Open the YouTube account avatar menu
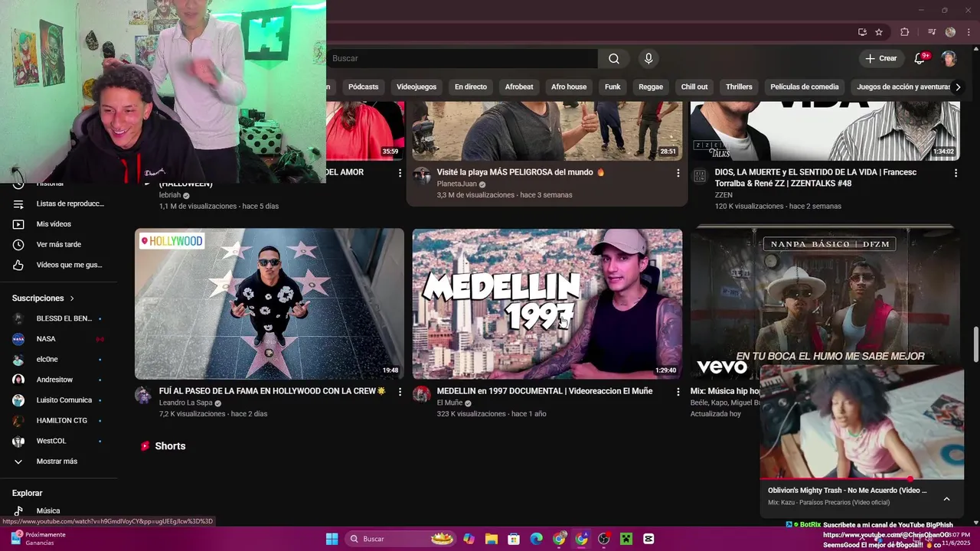The height and width of the screenshot is (551, 980). 949,58
